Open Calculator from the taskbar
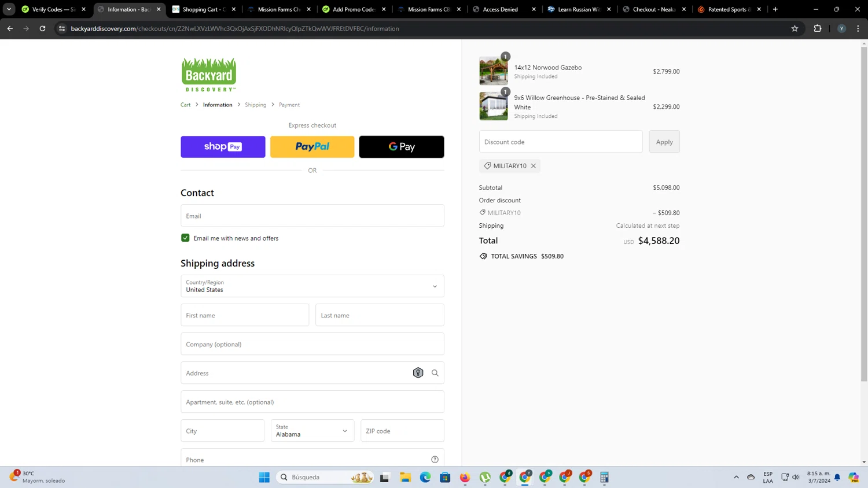 (604, 477)
